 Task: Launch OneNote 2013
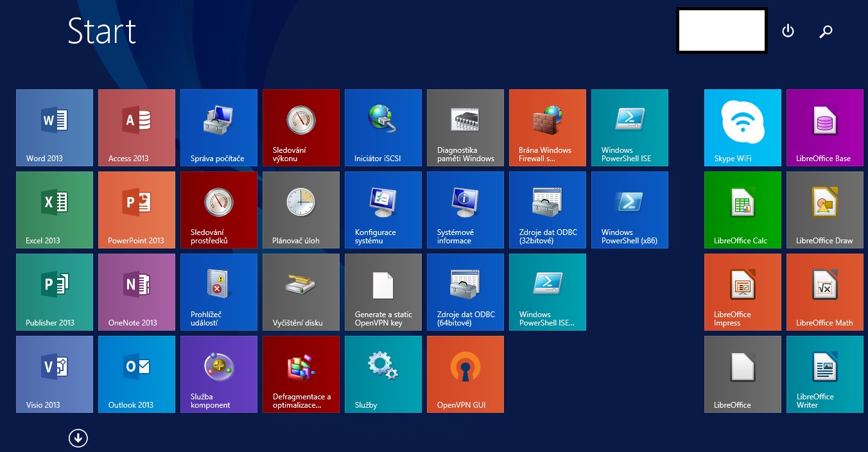[x=137, y=292]
